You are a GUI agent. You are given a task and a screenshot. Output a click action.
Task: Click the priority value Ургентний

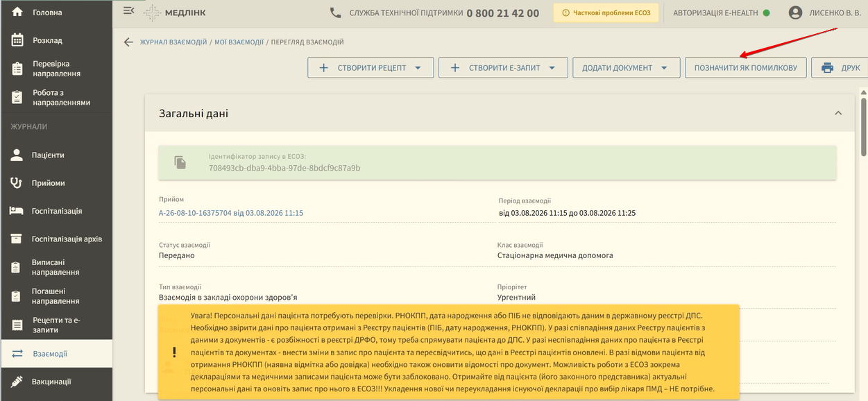tap(517, 297)
